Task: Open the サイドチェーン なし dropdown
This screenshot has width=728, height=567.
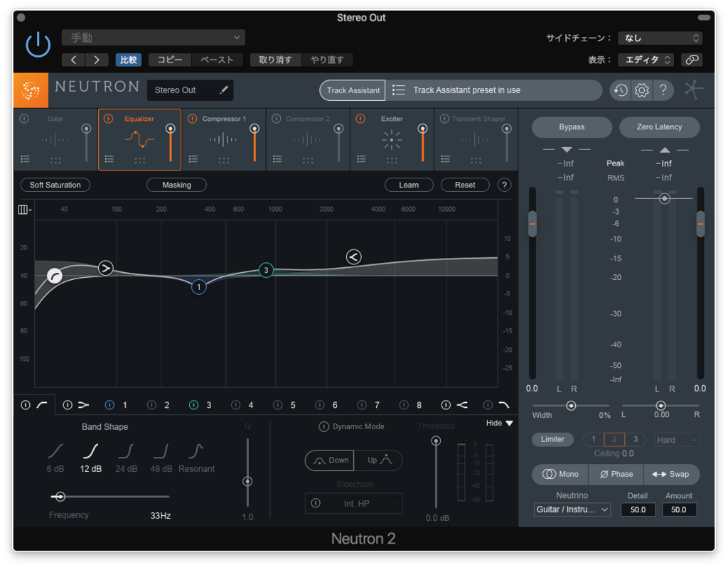Action: pyautogui.click(x=660, y=38)
